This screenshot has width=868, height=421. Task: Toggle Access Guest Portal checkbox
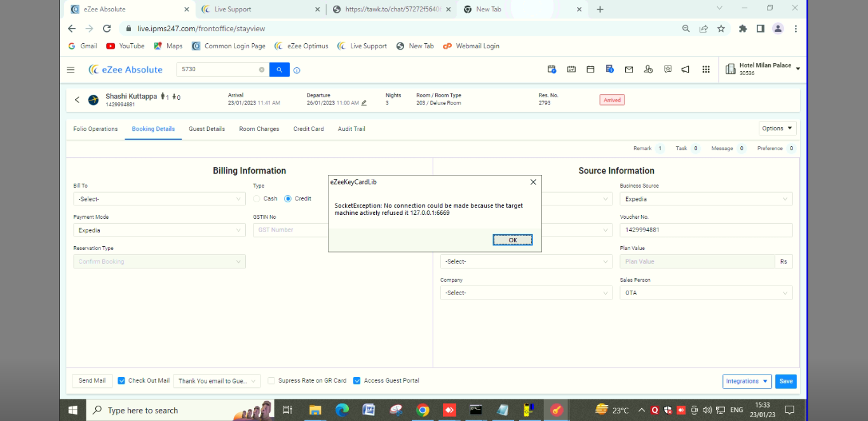tap(356, 381)
